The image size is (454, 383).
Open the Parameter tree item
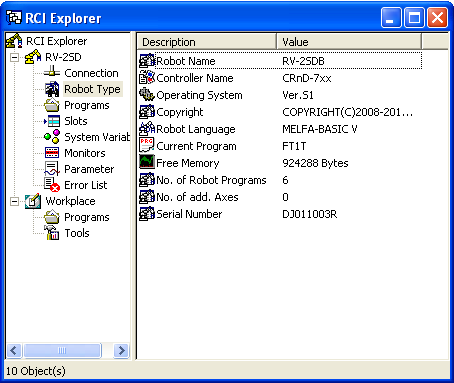pyautogui.click(x=89, y=169)
